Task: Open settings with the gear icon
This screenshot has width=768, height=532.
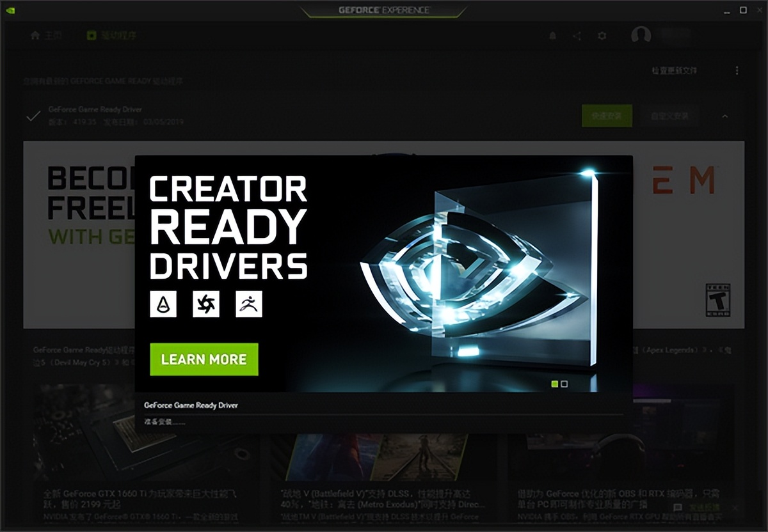Action: pyautogui.click(x=602, y=36)
